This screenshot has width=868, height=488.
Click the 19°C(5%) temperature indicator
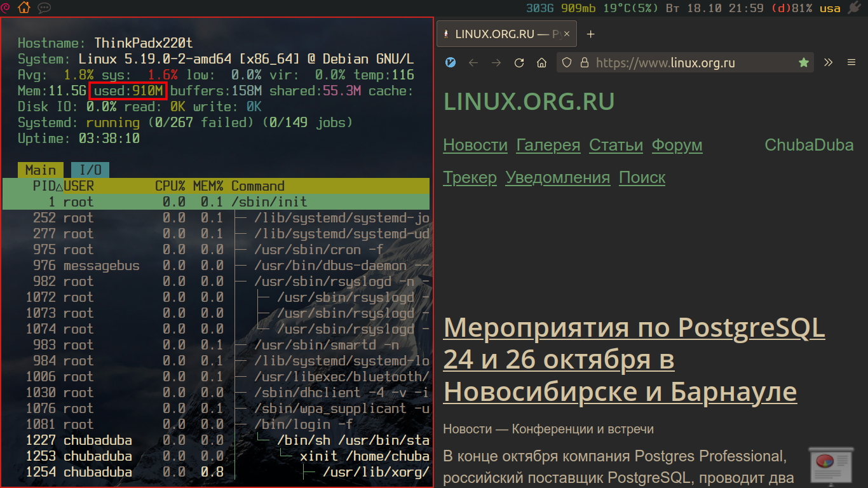632,8
